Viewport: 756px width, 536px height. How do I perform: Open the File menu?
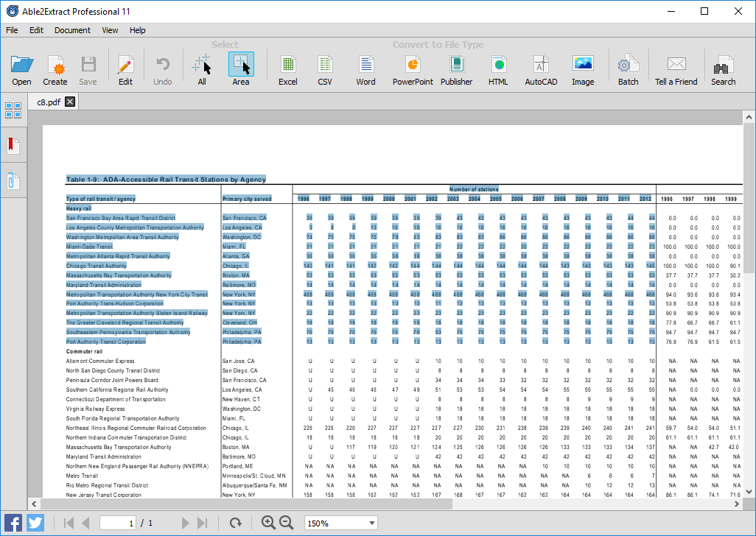pyautogui.click(x=12, y=30)
